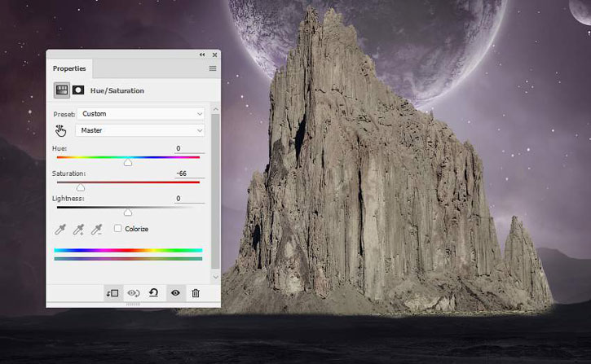Pick the eyedropper tool

coord(60,230)
